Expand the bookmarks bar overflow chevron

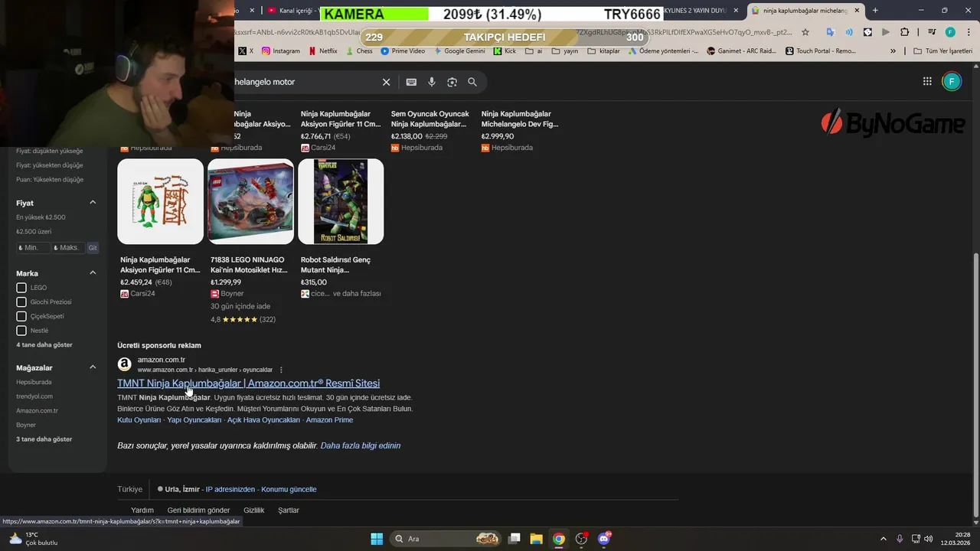[893, 51]
